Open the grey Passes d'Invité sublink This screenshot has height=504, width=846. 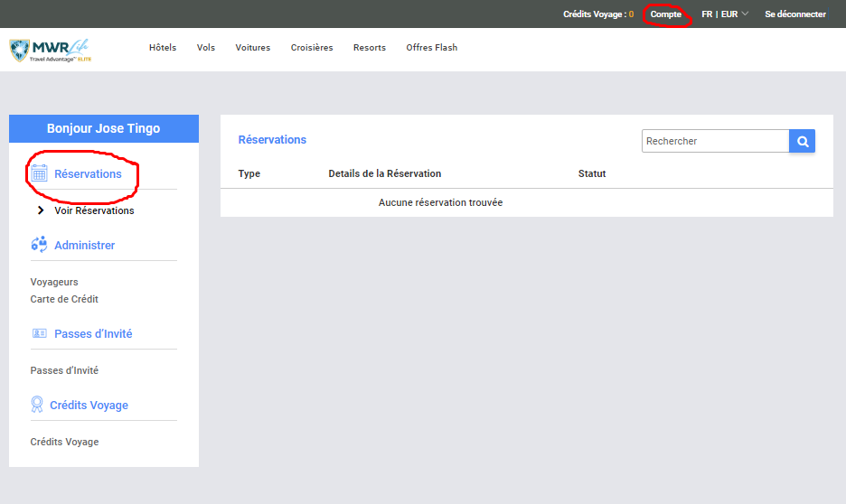(64, 370)
